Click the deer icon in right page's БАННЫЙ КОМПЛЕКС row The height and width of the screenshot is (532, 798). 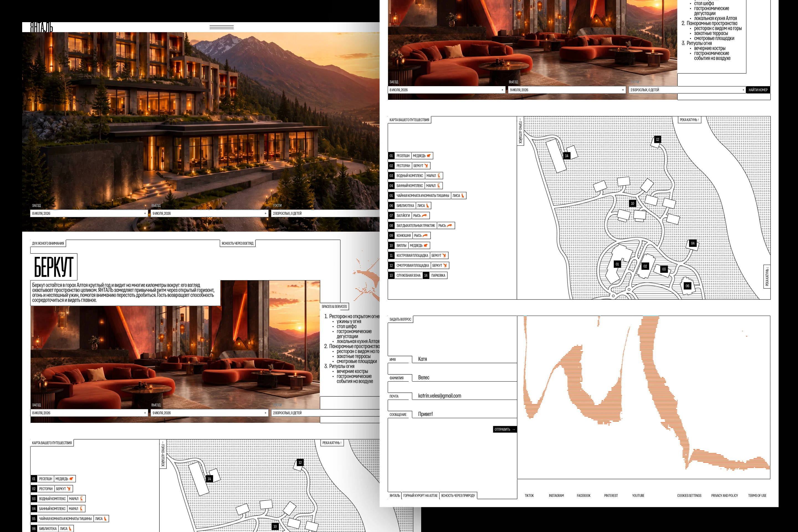click(x=439, y=186)
